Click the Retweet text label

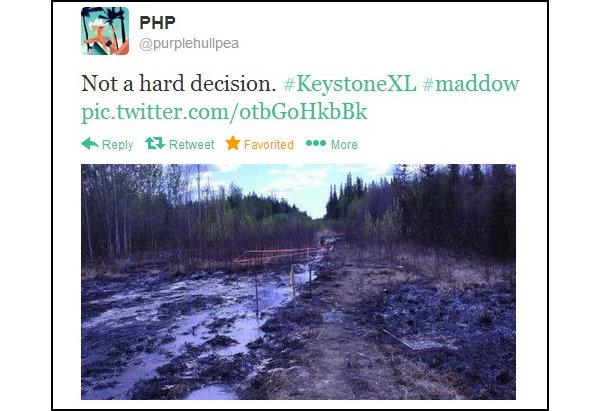tap(192, 144)
